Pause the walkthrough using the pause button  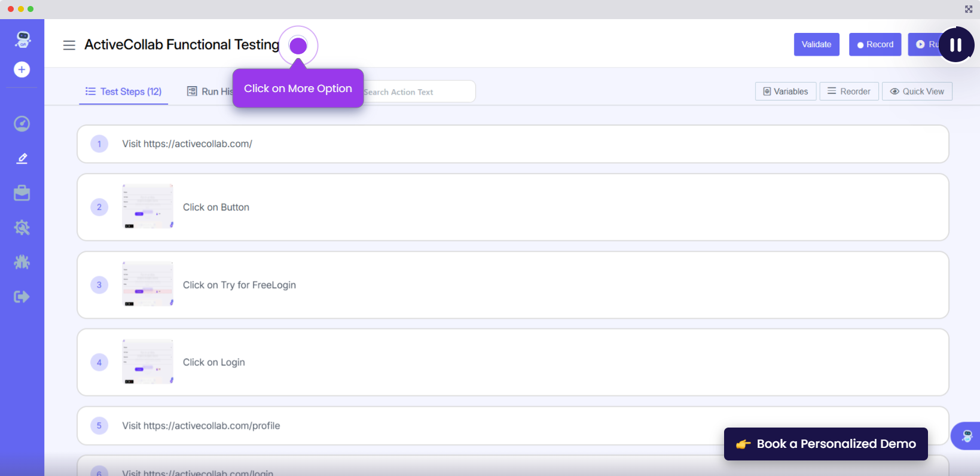pos(955,45)
